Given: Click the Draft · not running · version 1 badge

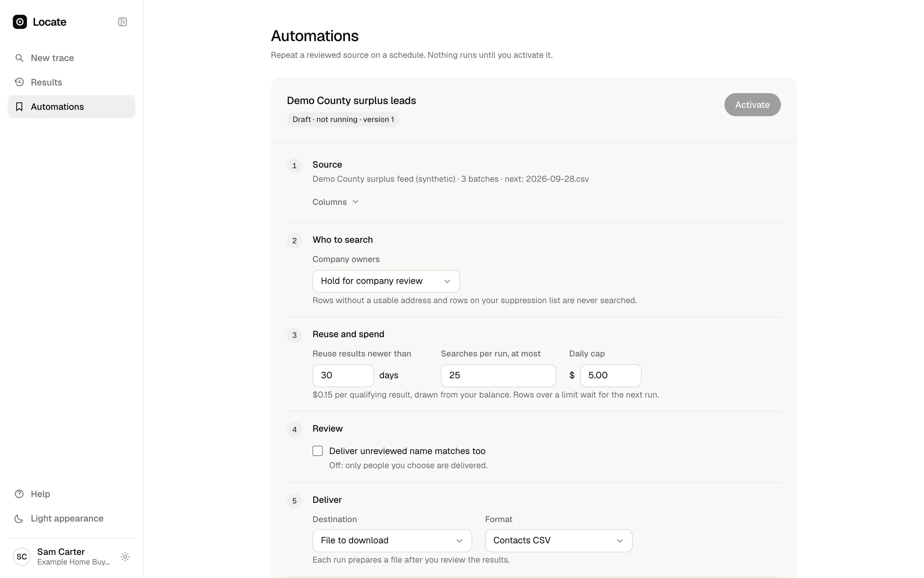Looking at the screenshot, I should coord(343,119).
